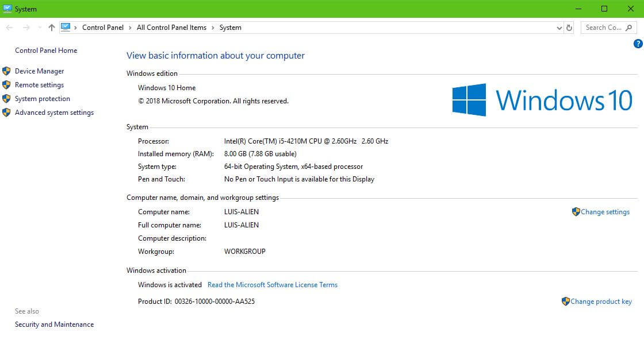This screenshot has height=340, width=644.
Task: Select the 8.00 GB (7.88 GB usable) value
Action: 260,154
